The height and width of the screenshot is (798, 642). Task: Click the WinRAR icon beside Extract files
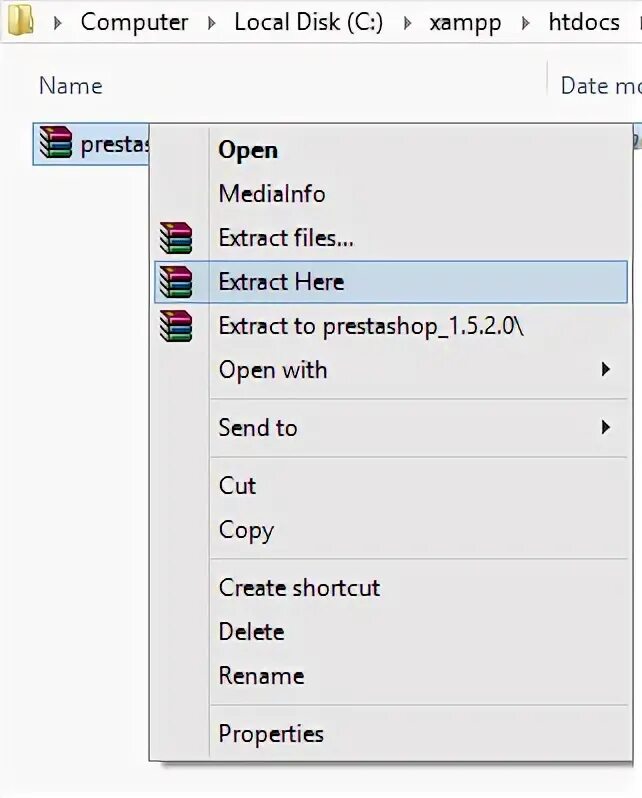176,238
